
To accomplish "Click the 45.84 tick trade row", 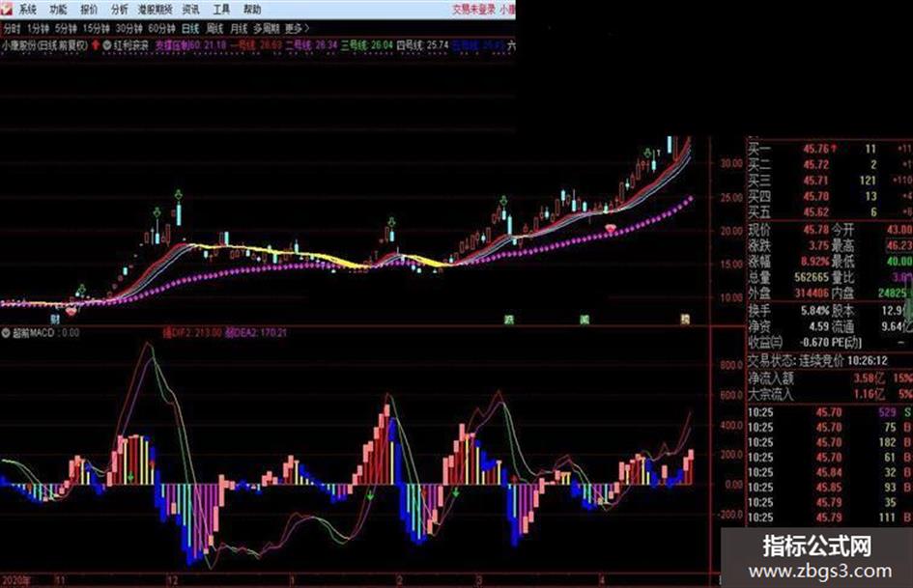I will point(830,472).
